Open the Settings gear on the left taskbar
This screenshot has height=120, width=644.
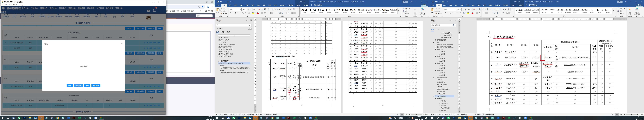point(90,118)
